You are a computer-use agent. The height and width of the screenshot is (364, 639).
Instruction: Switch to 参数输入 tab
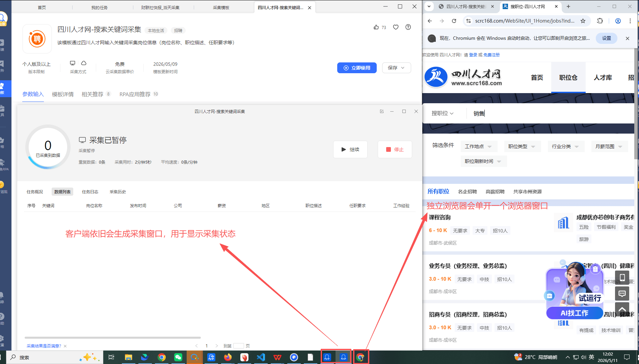[33, 94]
